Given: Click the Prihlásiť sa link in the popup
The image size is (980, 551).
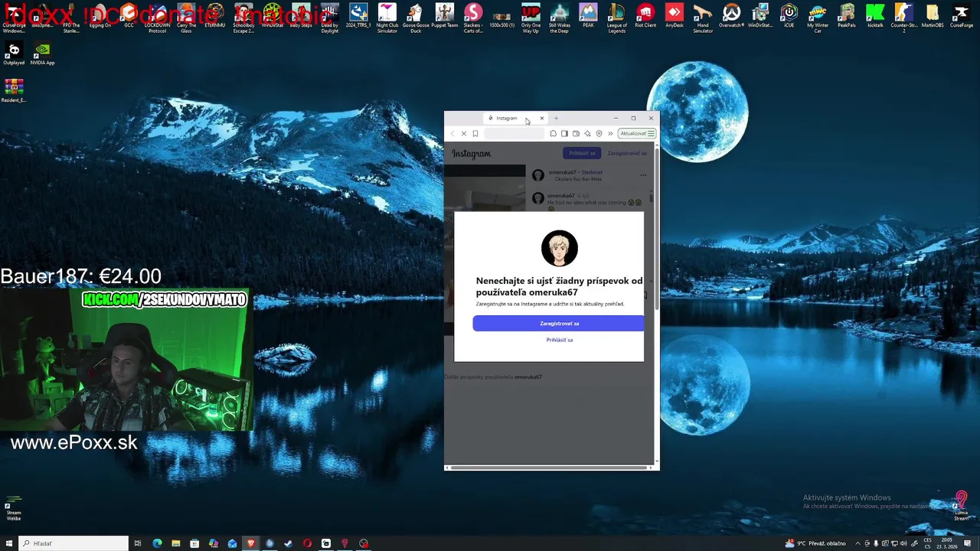Looking at the screenshot, I should tap(560, 340).
